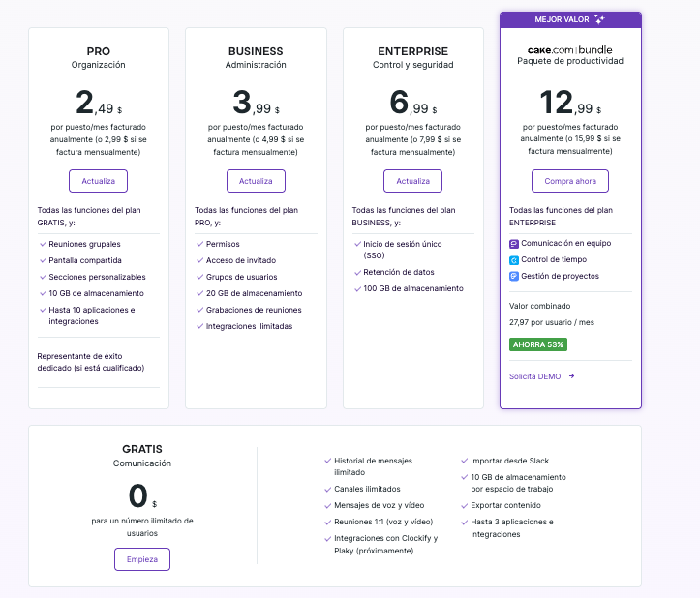Click the green AHORRA 53% badge
The height and width of the screenshot is (598, 700).
(537, 344)
